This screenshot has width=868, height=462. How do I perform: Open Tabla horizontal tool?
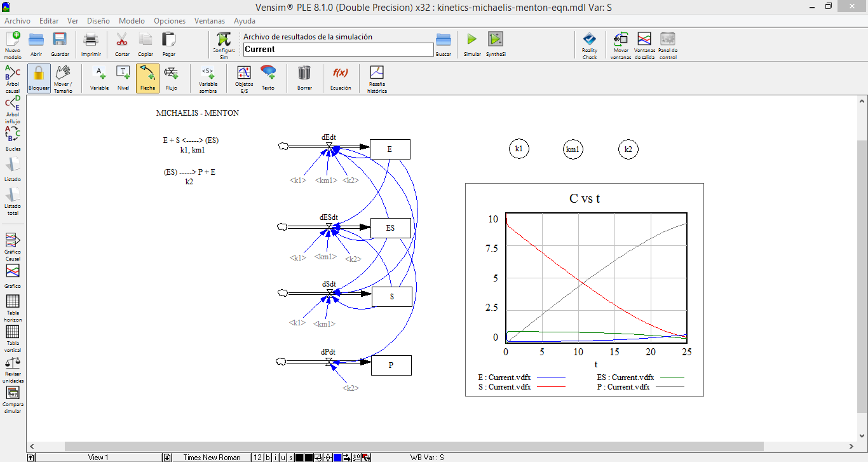coord(13,308)
